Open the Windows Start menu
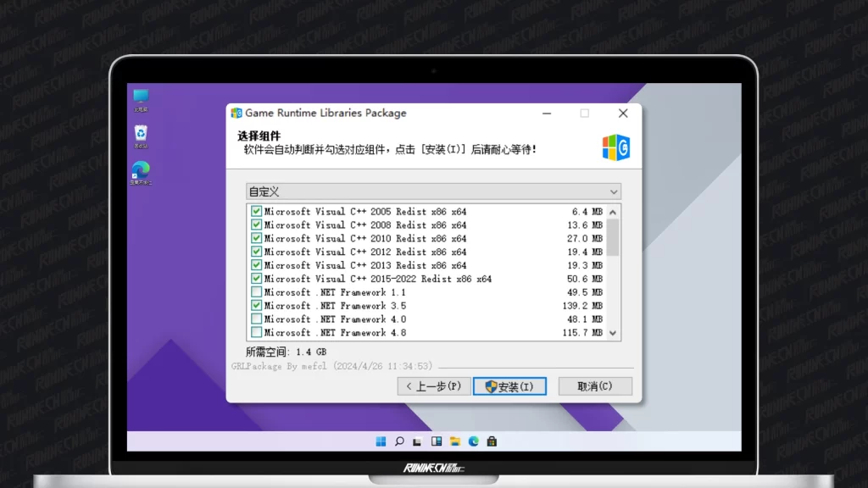The width and height of the screenshot is (868, 488). [x=381, y=441]
